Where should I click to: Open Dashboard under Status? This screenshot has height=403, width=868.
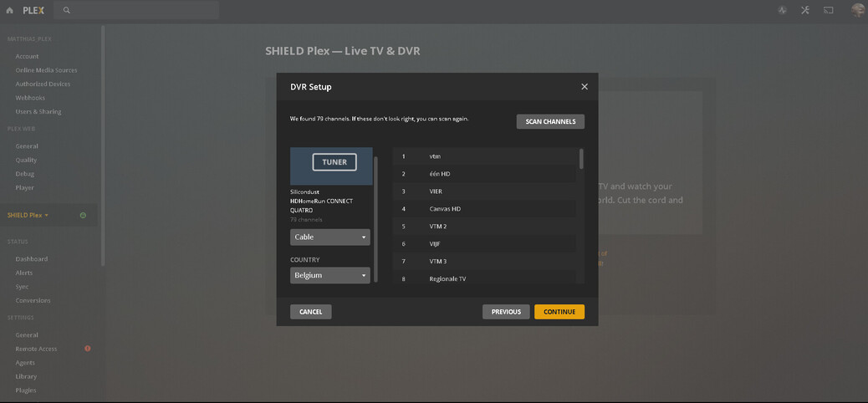pyautogui.click(x=32, y=259)
